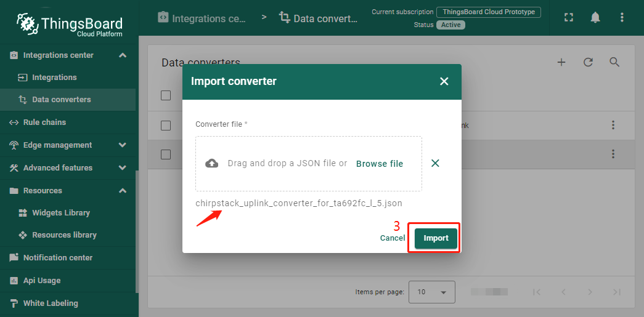Collapse the Integrations center section chevron
The image size is (644, 317).
coord(123,55)
